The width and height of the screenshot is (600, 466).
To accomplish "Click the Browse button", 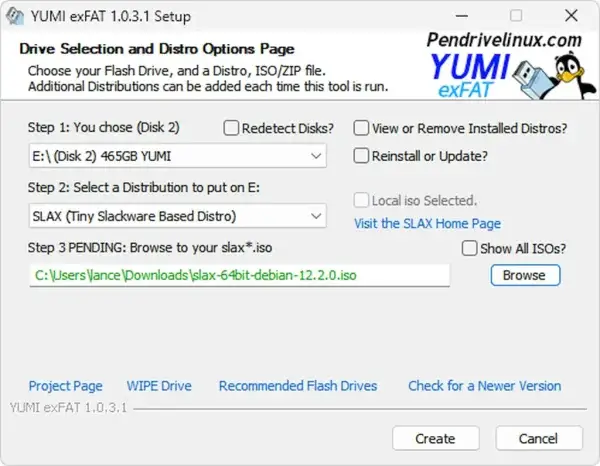I will pos(525,275).
